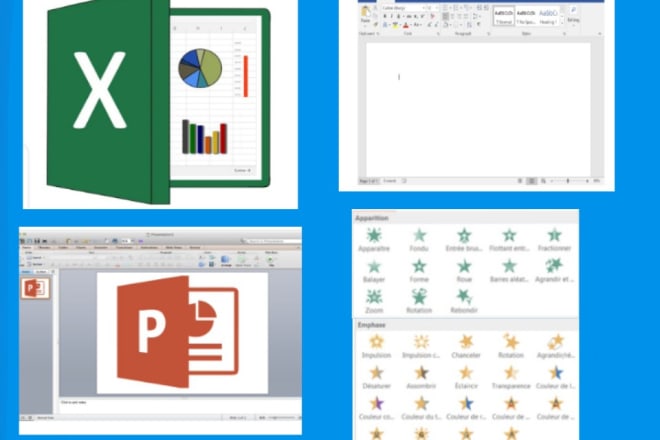Apply the Heading 1 style in Word
The image size is (660, 440).
[548, 16]
